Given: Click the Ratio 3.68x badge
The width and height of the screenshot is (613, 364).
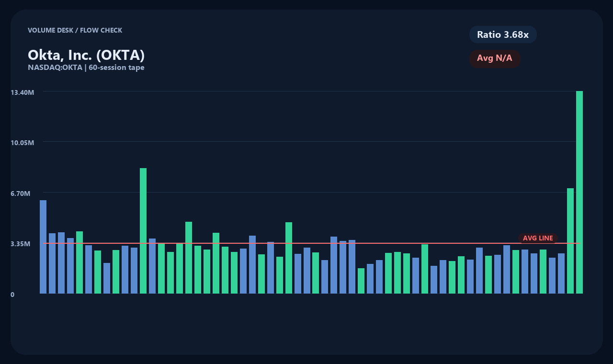Looking at the screenshot, I should click(x=503, y=34).
